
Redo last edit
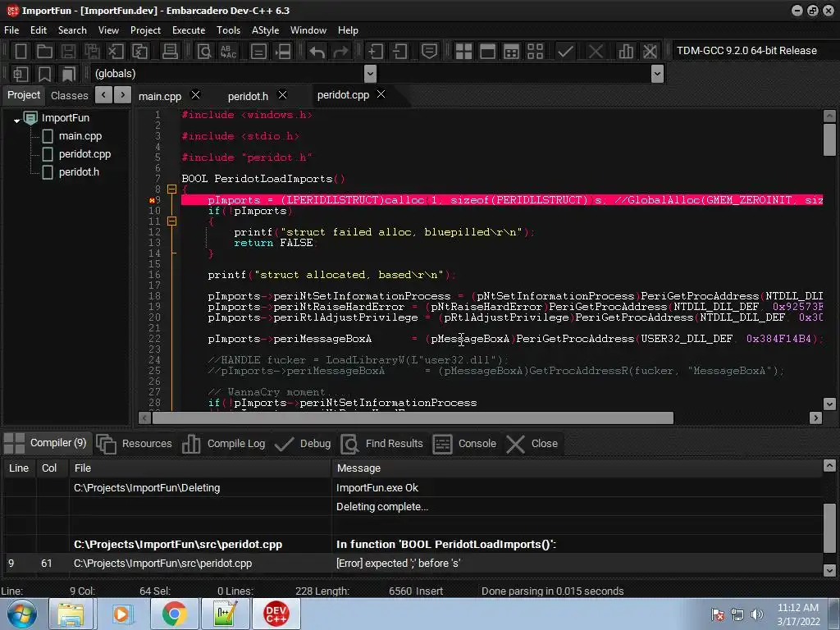click(340, 52)
